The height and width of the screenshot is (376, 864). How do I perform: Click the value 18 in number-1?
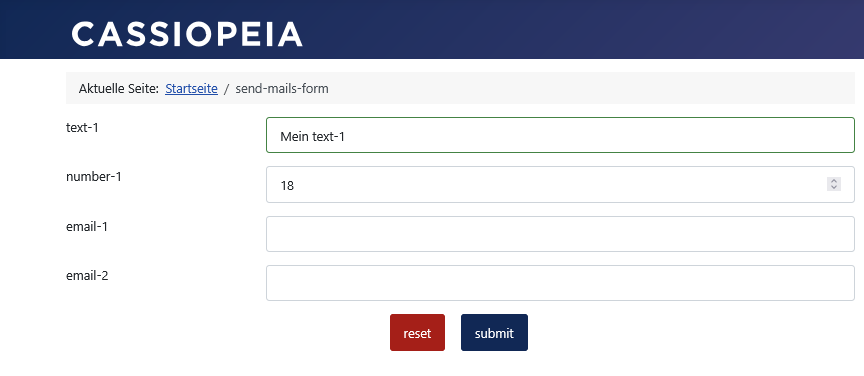point(287,186)
